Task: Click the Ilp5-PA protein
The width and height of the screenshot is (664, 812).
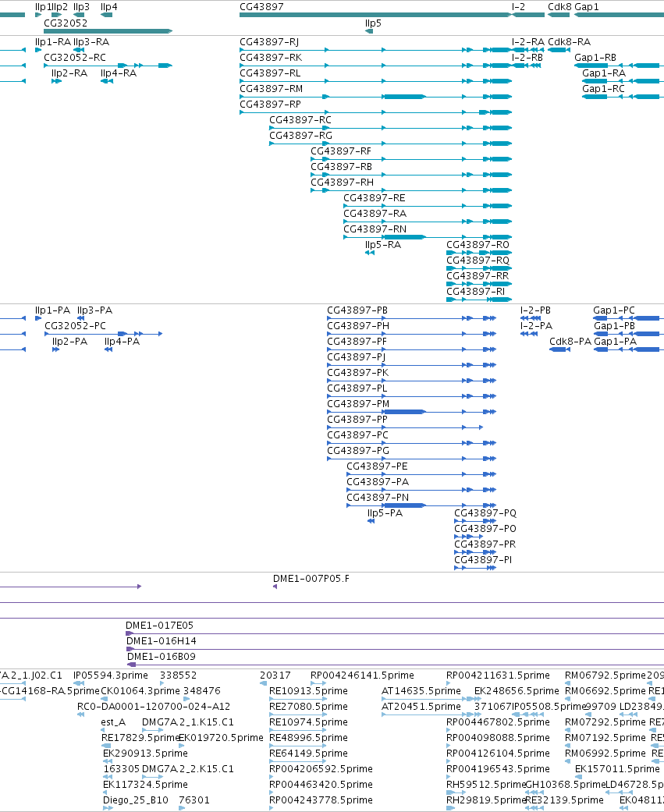Action: pos(371,521)
